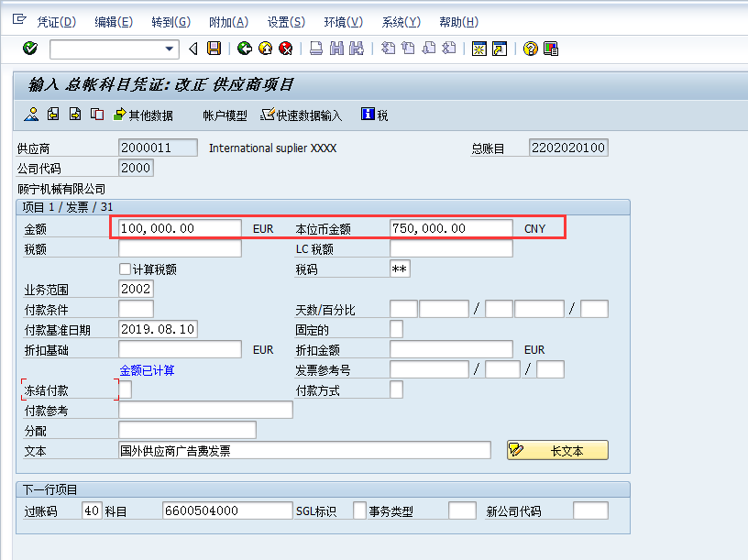Open the 设置(S) menu
748x560 pixels.
point(286,22)
